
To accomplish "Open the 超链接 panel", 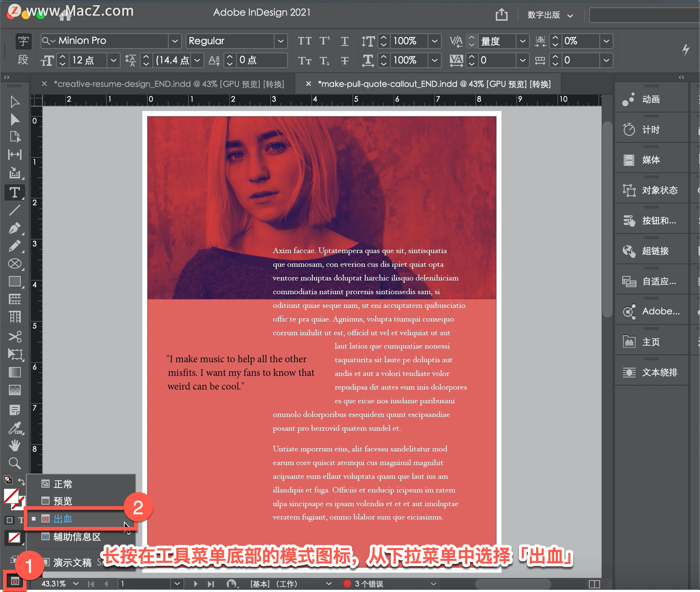I will click(x=651, y=251).
